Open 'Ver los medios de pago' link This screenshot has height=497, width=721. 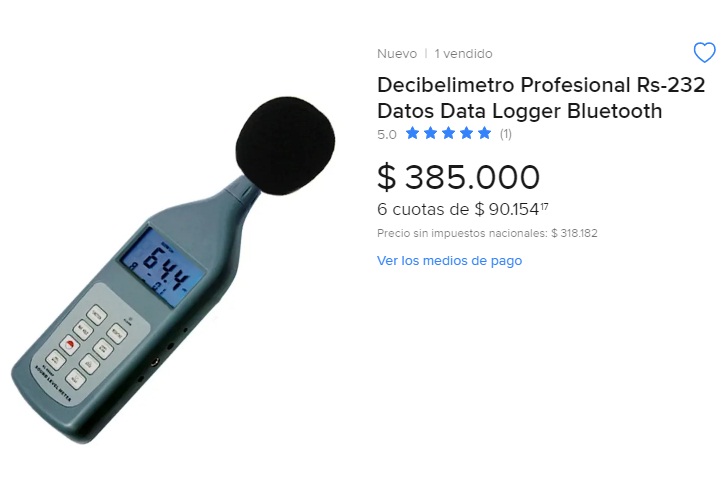[x=450, y=261]
